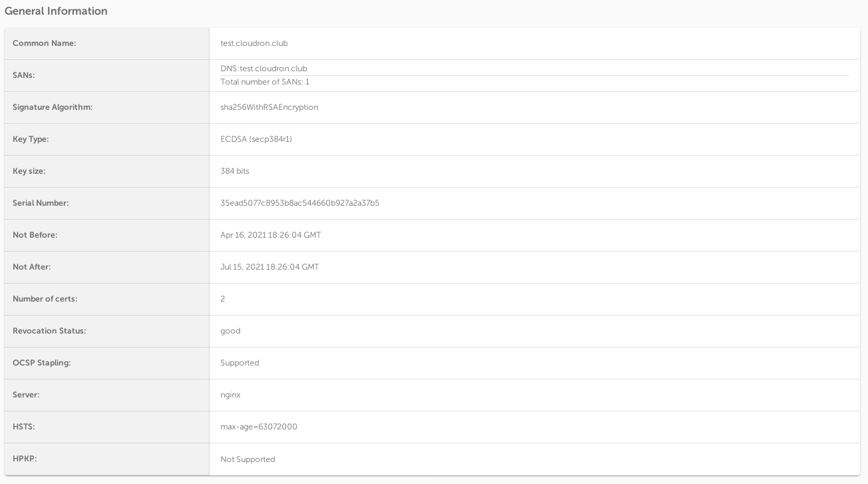Click the Revocation Status value good
868x484 pixels.
tap(230, 331)
